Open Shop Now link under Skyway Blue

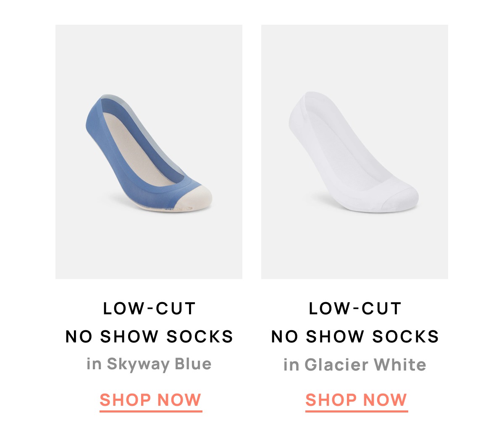(151, 401)
